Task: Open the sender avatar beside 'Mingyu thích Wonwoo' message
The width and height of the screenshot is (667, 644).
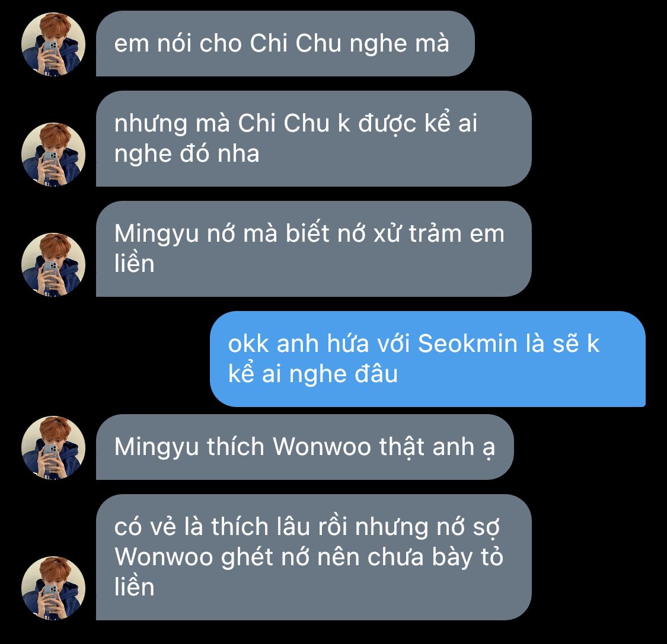Action: tap(53, 448)
